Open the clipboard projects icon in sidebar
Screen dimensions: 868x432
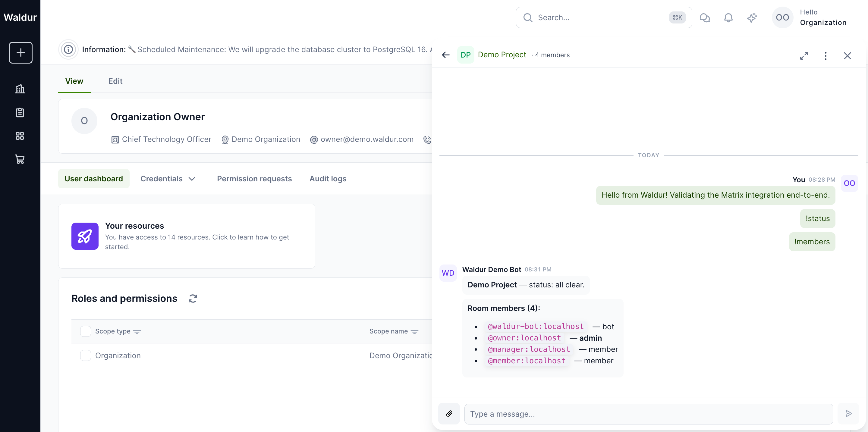click(20, 112)
